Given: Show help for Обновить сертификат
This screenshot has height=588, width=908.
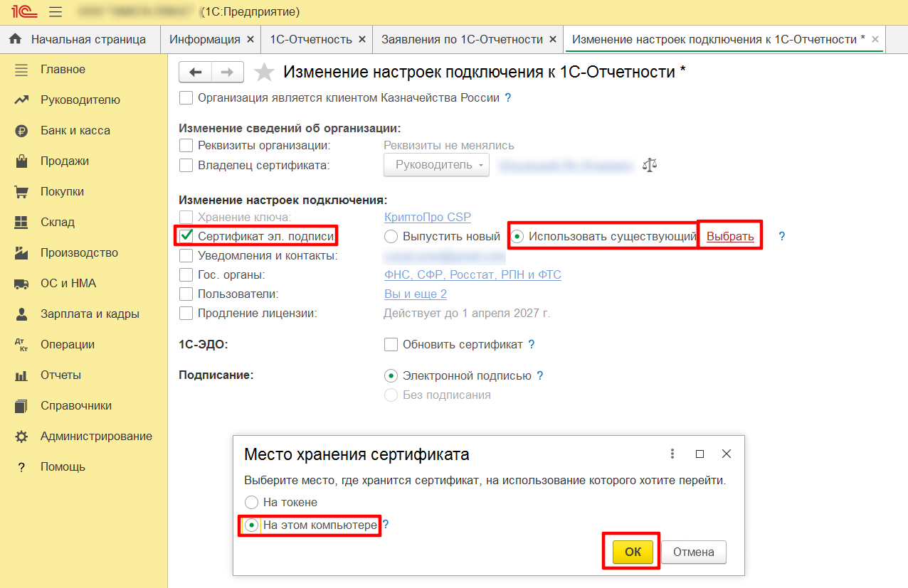Looking at the screenshot, I should point(532,345).
